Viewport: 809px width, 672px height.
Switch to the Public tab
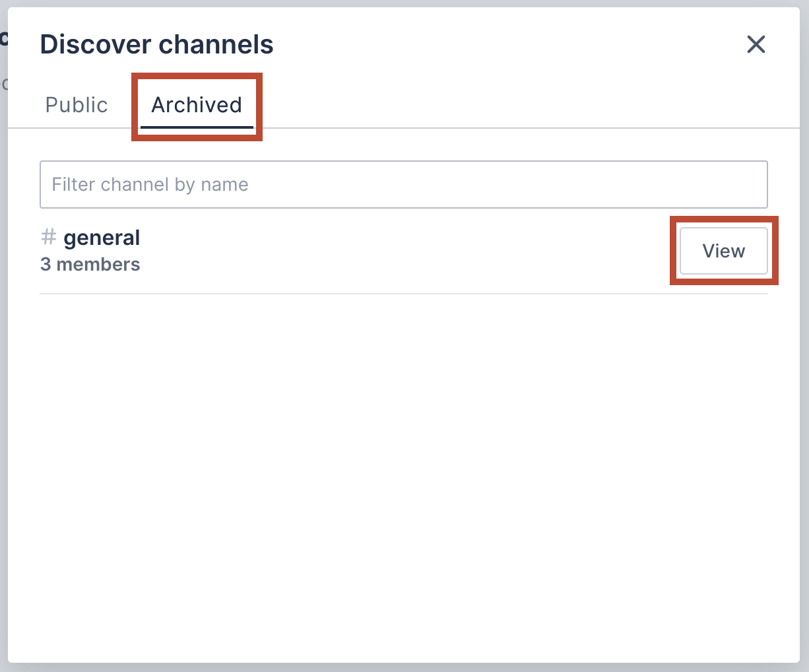pyautogui.click(x=77, y=105)
